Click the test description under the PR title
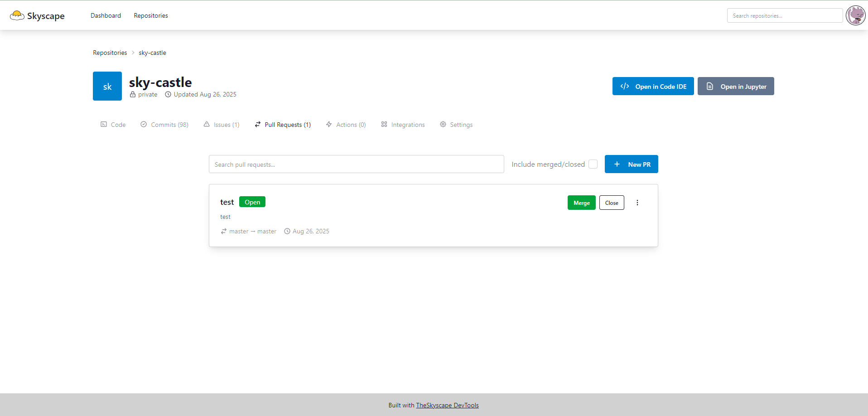The width and height of the screenshot is (868, 416). (x=225, y=217)
